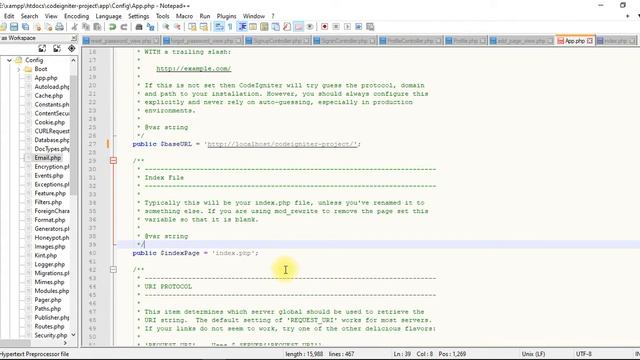Click the Paste toolbar icon
Viewport: 640px width, 360px height.
pyautogui.click(x=97, y=27)
